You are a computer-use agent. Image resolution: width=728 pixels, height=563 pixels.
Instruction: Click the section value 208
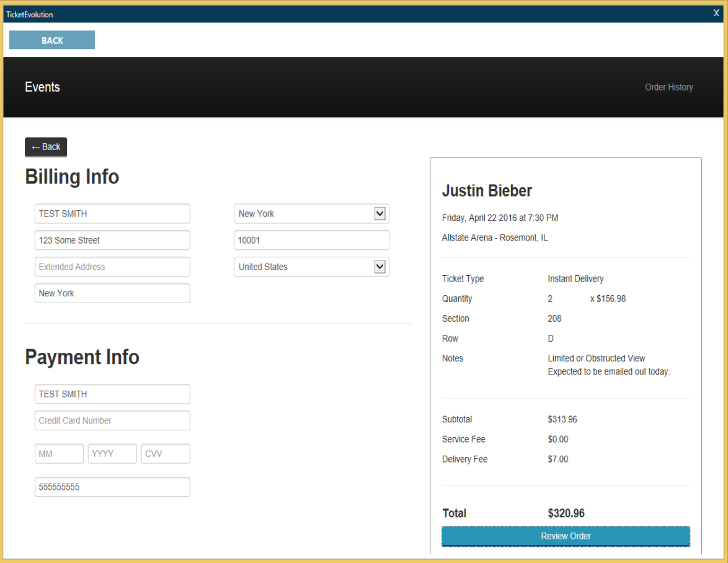[x=554, y=319]
